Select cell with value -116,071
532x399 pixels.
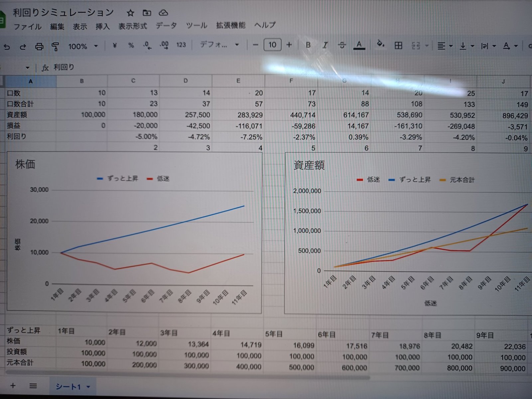point(238,126)
